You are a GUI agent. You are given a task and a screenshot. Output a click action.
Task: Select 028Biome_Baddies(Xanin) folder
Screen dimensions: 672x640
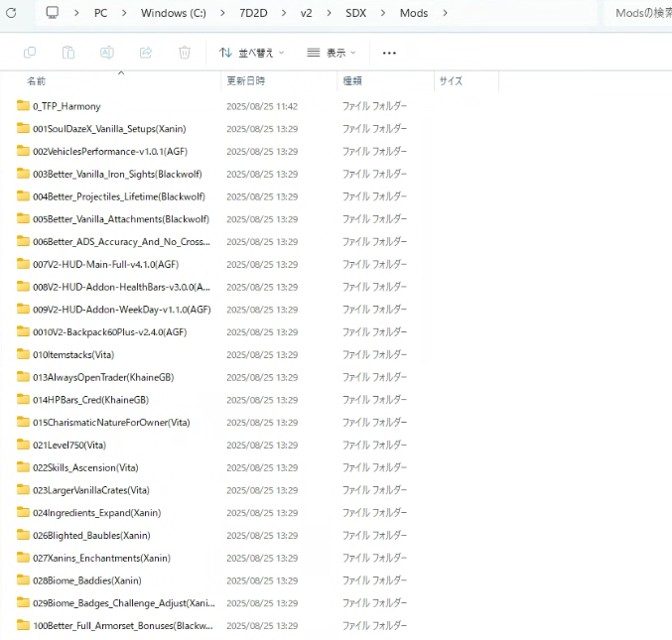(87, 580)
